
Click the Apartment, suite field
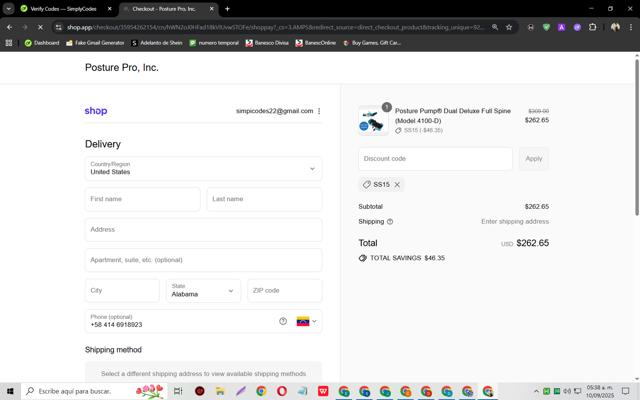tap(203, 260)
